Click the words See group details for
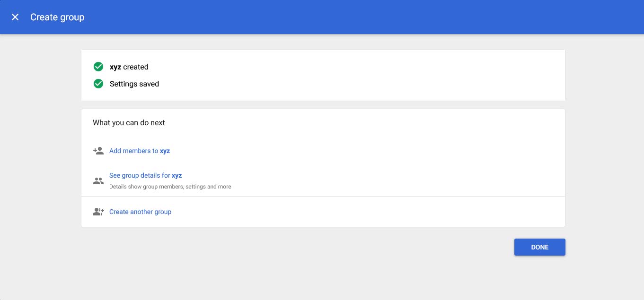The image size is (644, 300). pyautogui.click(x=140, y=175)
